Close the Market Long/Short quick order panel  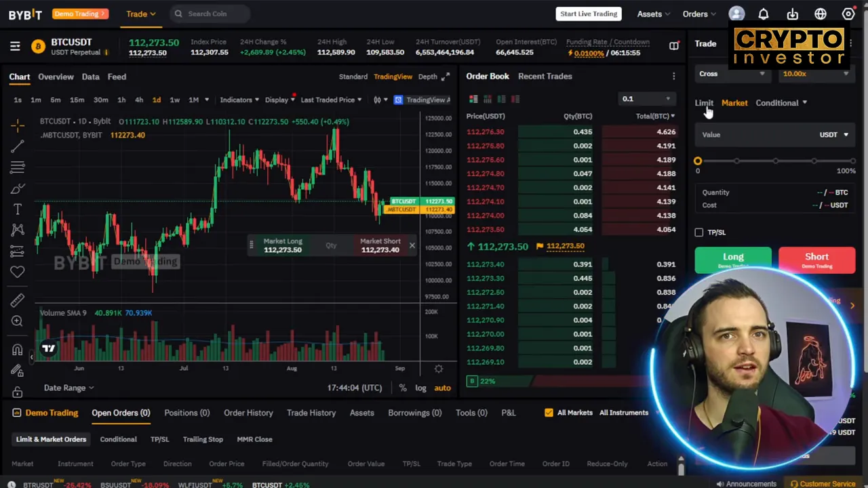[x=412, y=245]
